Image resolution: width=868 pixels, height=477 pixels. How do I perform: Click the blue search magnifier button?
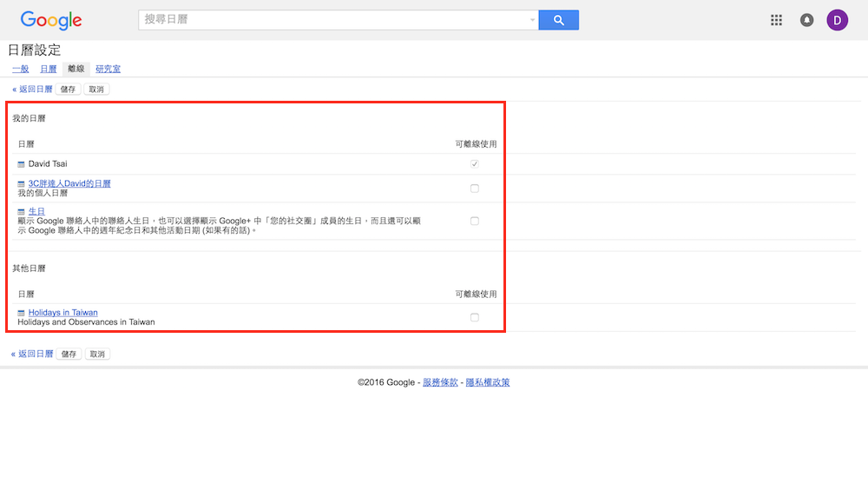coord(558,20)
